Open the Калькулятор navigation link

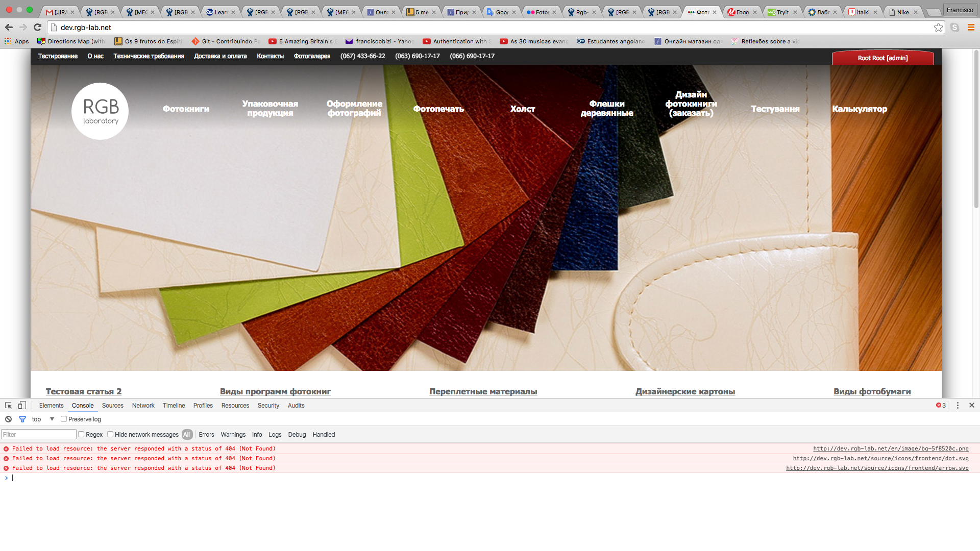click(x=859, y=109)
